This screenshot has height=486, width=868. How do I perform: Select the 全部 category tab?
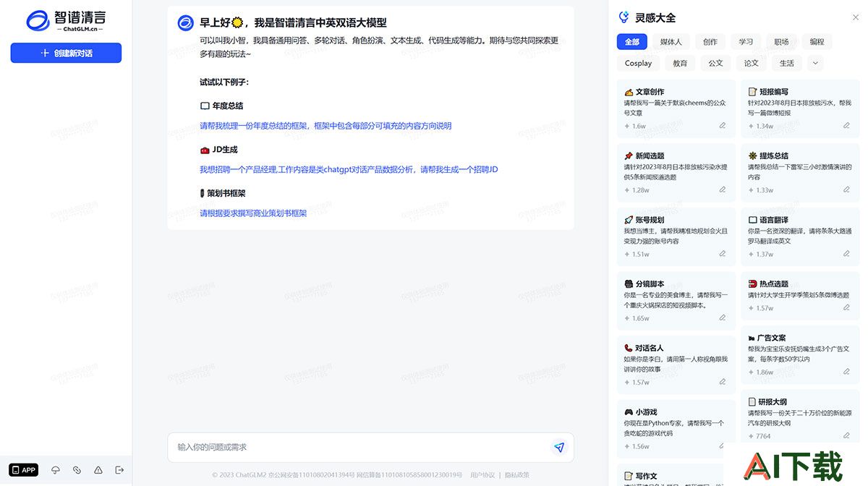coord(632,42)
